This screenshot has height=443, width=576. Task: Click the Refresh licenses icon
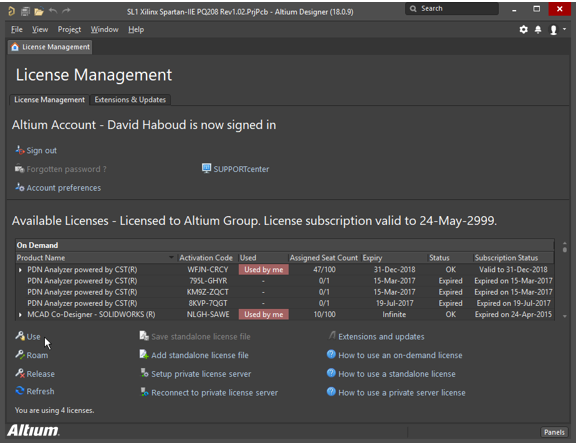click(20, 391)
